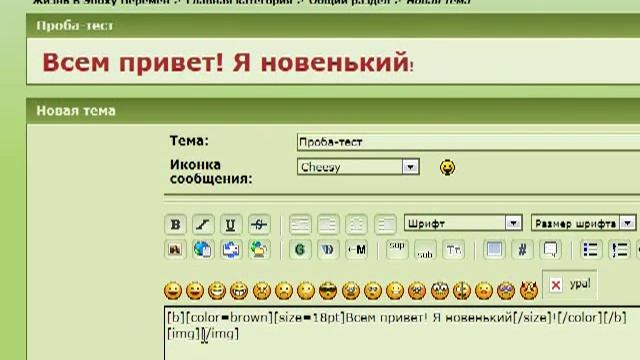
Task: Open the Шрифт font face dropdown
Action: point(463,223)
